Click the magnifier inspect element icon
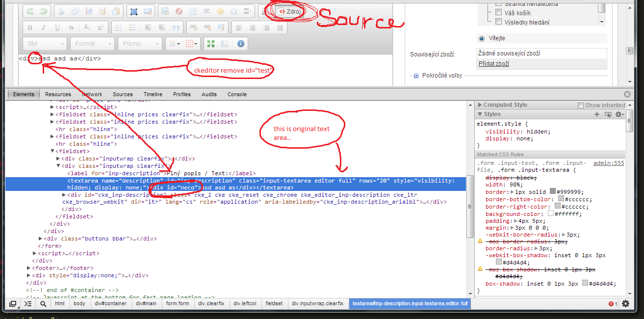The height and width of the screenshot is (319, 644). pos(43,304)
